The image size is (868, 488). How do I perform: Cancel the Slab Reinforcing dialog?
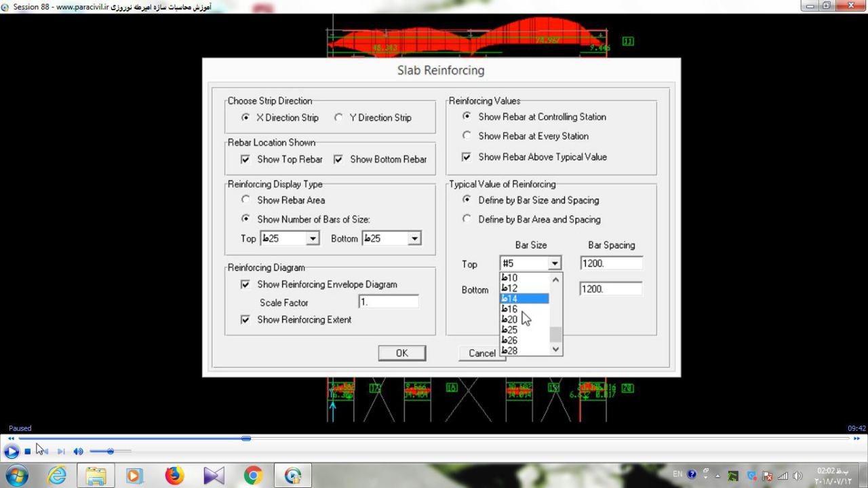point(482,353)
